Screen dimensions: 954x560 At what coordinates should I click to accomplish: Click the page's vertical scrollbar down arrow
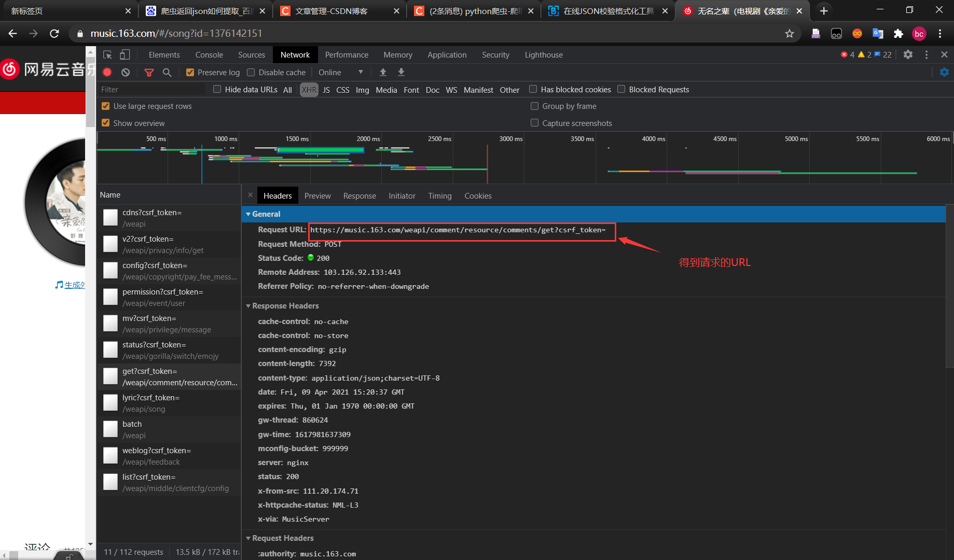pos(91,544)
